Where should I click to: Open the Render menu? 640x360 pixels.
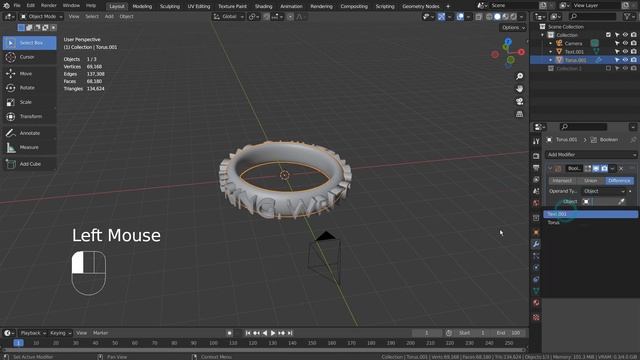49,6
